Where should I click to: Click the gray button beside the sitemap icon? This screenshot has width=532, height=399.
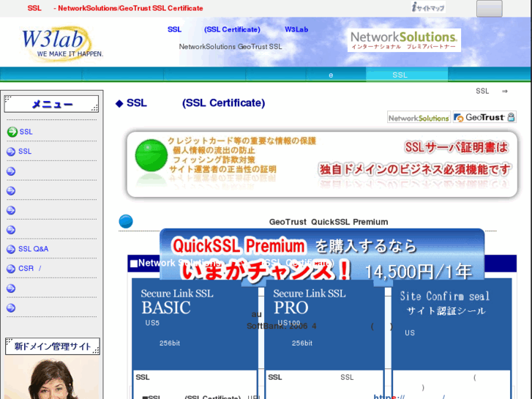point(489,9)
